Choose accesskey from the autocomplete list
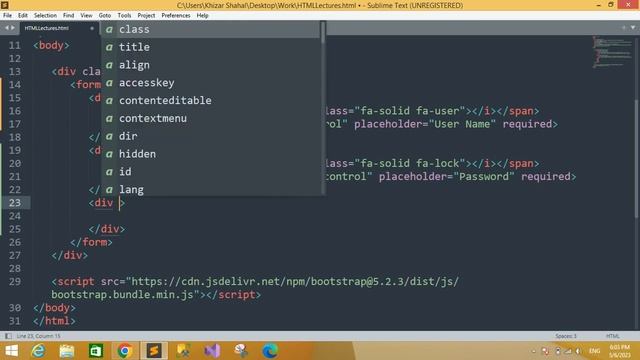 (x=210, y=83)
